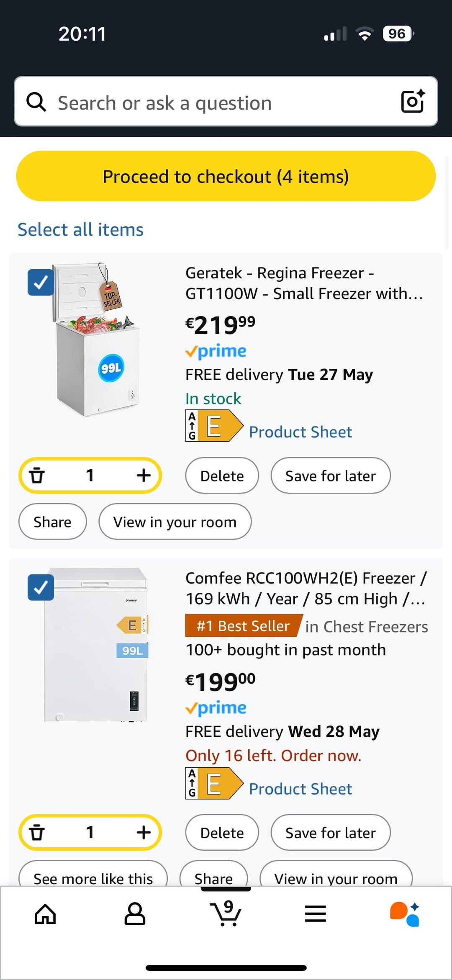
Task: Save the Geratek freezer for later
Action: 330,476
